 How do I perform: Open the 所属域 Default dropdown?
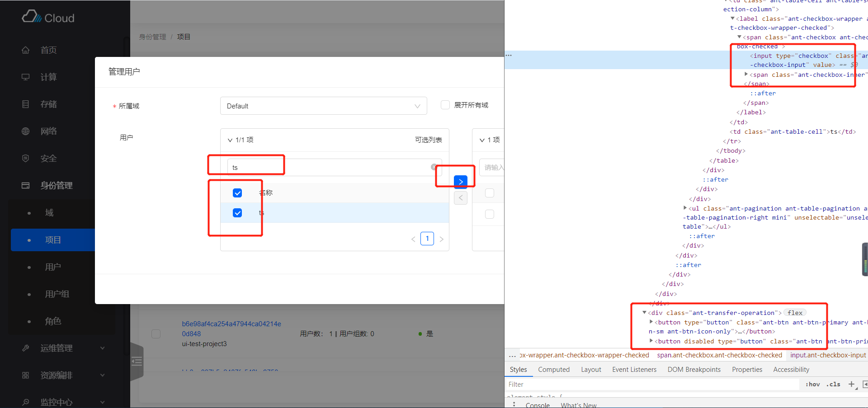point(323,106)
